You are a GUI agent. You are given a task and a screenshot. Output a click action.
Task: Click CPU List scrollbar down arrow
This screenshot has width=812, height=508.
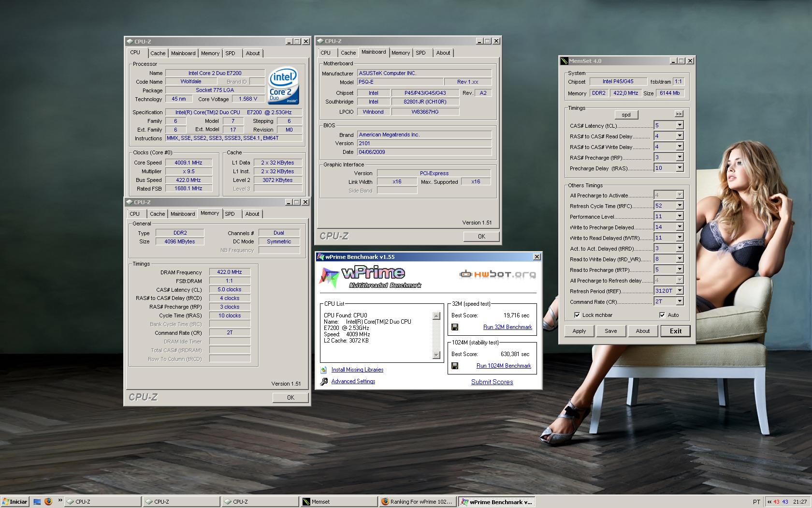(x=436, y=355)
